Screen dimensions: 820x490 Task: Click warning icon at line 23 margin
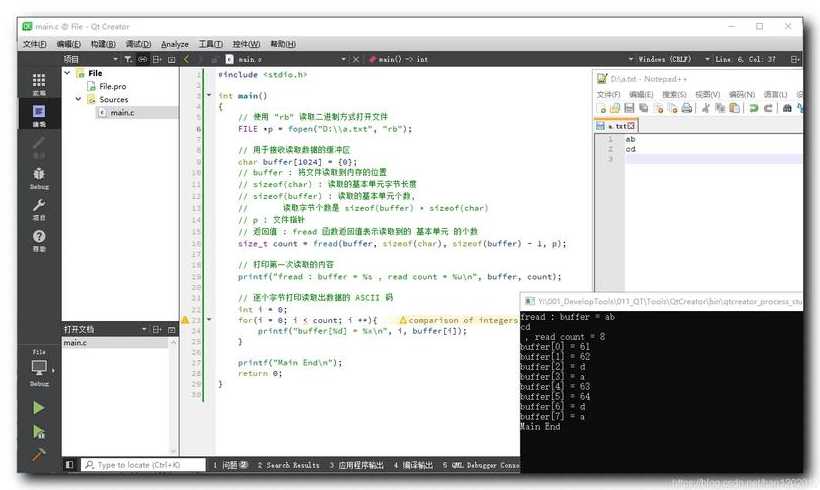185,320
